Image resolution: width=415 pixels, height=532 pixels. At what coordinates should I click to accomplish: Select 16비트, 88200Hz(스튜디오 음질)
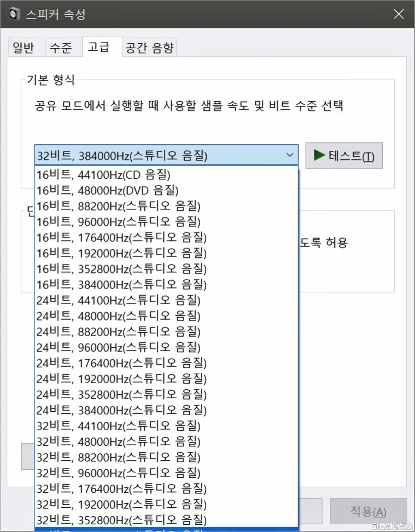(167, 206)
